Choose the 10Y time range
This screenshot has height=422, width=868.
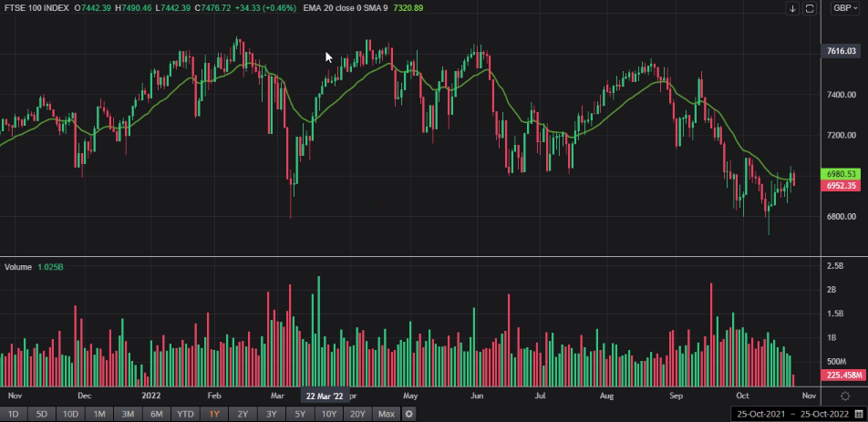(x=329, y=414)
